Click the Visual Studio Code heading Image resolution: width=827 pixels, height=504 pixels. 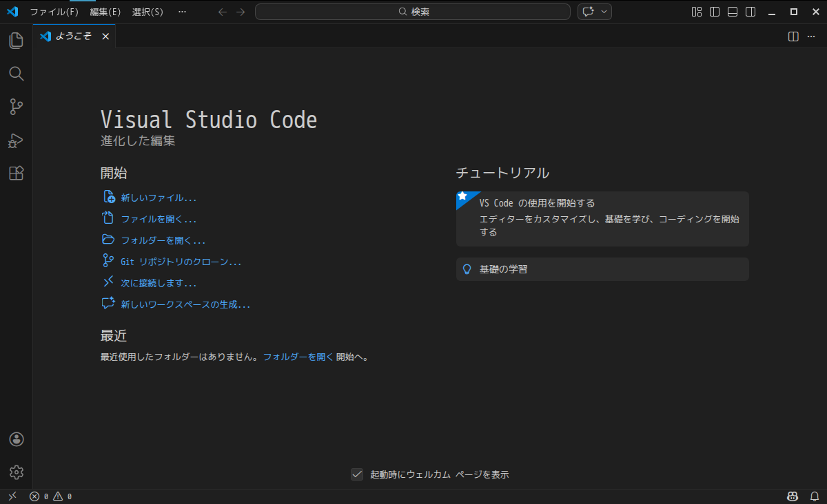pos(209,120)
